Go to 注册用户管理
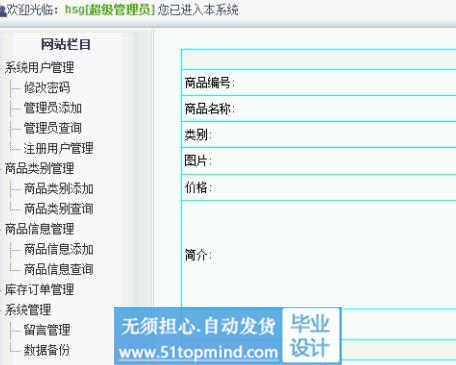Screen dimensions: 456x365 [58, 148]
